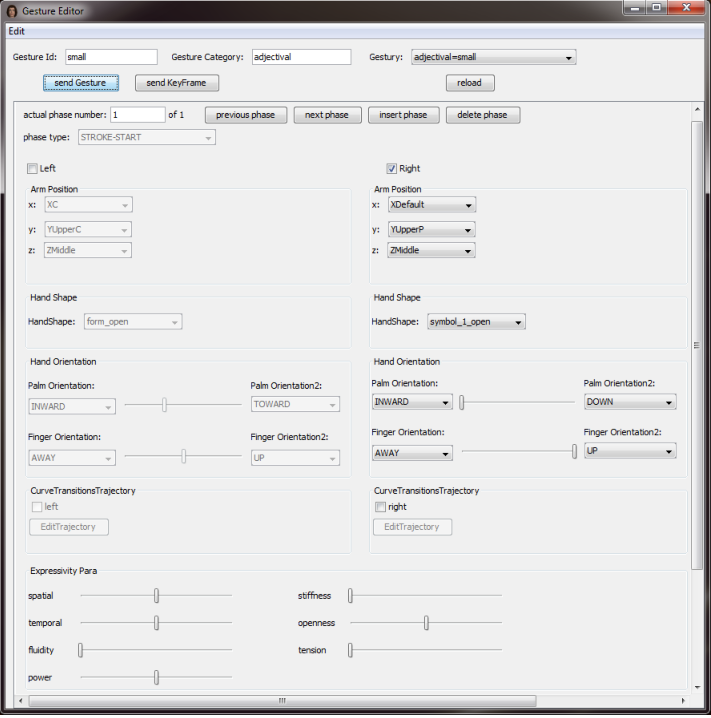Image resolution: width=711 pixels, height=718 pixels.
Task: Open the phase type STROKE-START dropdown
Action: [147, 137]
